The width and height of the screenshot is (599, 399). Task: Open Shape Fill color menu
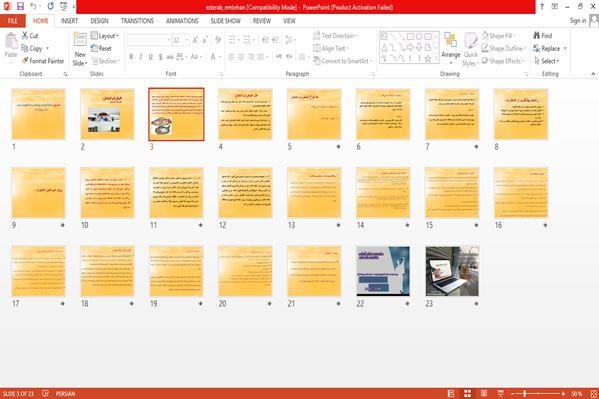[498, 36]
